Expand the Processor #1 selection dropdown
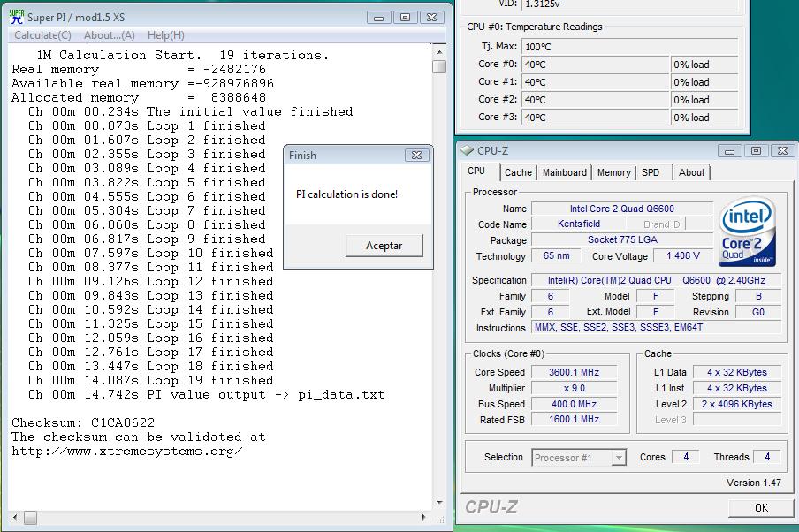 619,458
